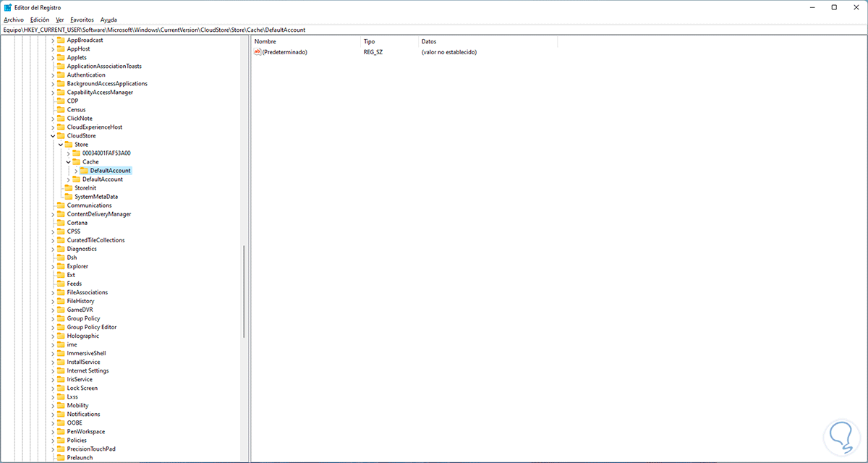Click the (Predeterminado) string value icon
Image resolution: width=868 pixels, height=463 pixels.
click(258, 52)
